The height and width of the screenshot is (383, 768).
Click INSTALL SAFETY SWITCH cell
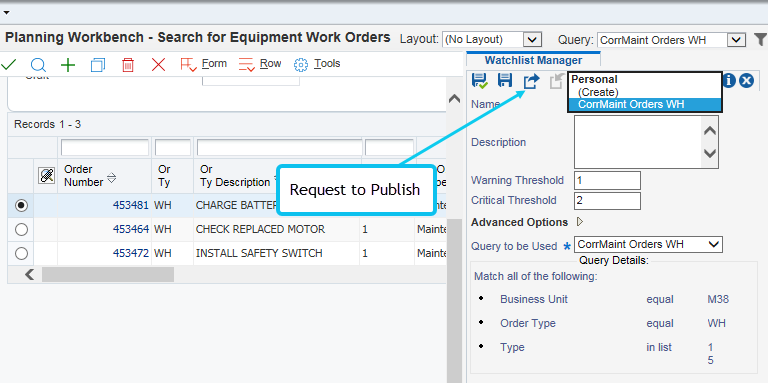(x=259, y=253)
